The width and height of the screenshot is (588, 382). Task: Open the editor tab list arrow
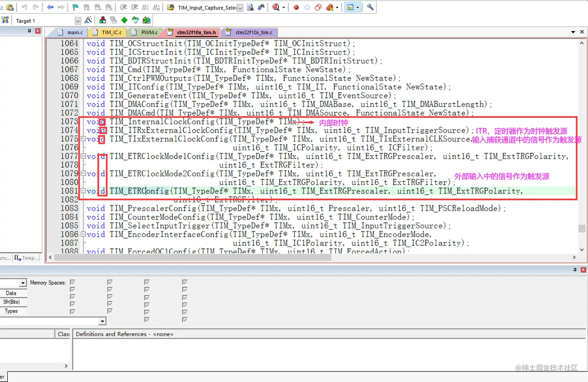pyautogui.click(x=573, y=32)
